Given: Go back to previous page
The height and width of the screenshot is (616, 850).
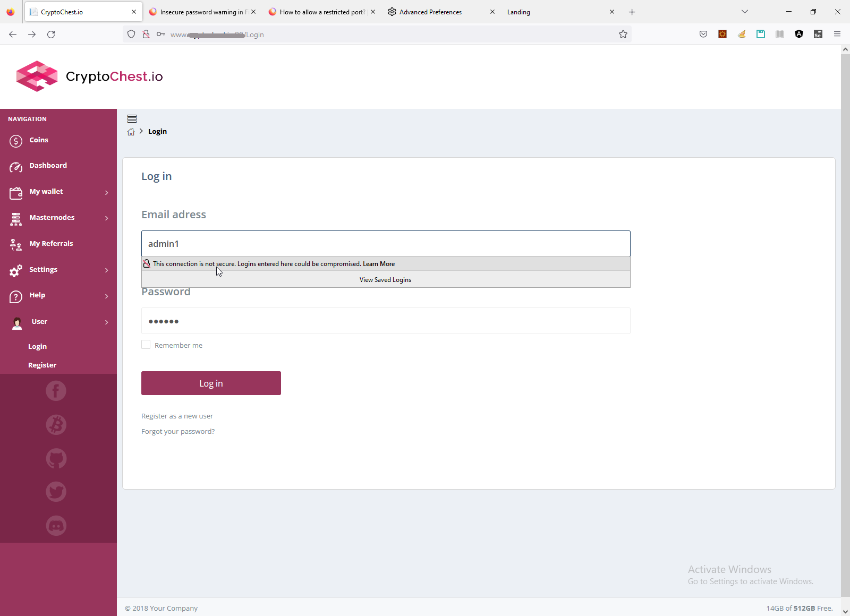Looking at the screenshot, I should point(13,35).
